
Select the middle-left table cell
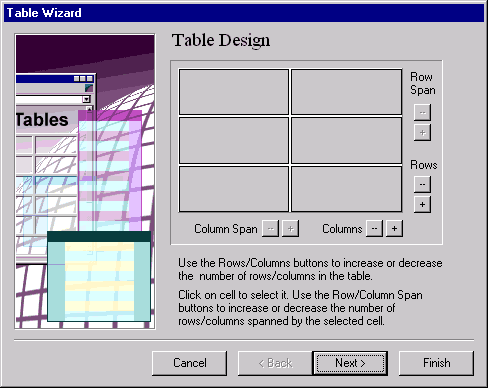point(234,140)
